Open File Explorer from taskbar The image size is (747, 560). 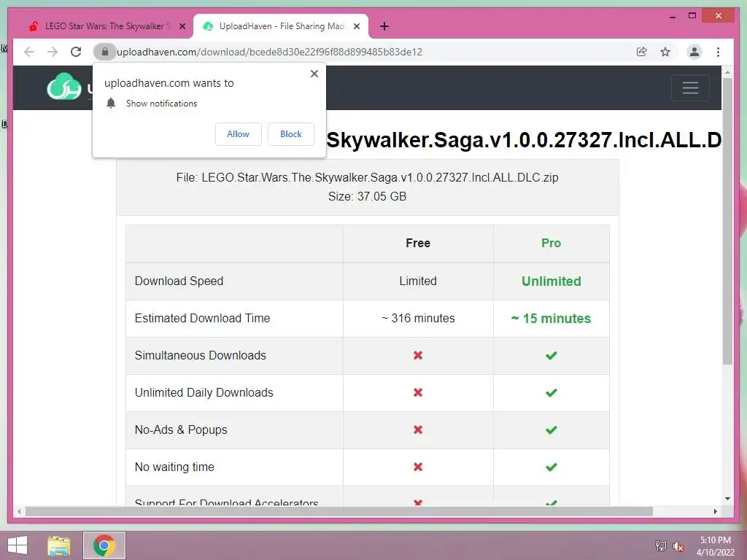coord(58,545)
